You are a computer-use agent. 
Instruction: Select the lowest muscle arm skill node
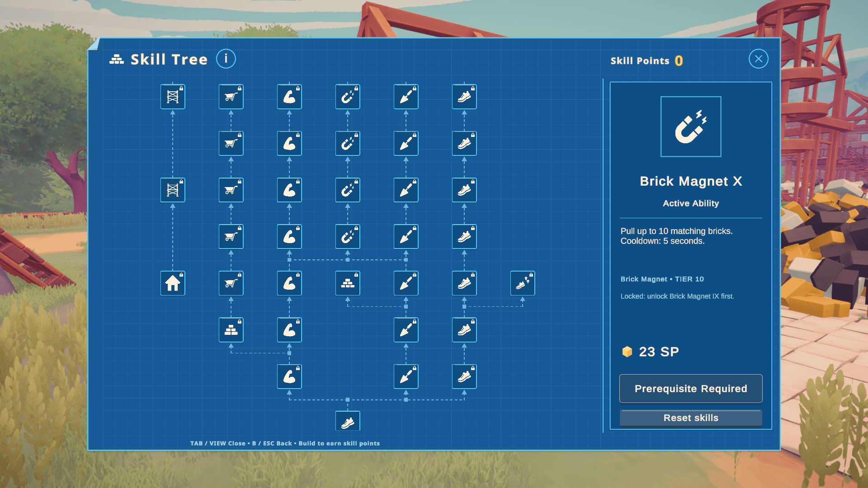click(x=289, y=376)
